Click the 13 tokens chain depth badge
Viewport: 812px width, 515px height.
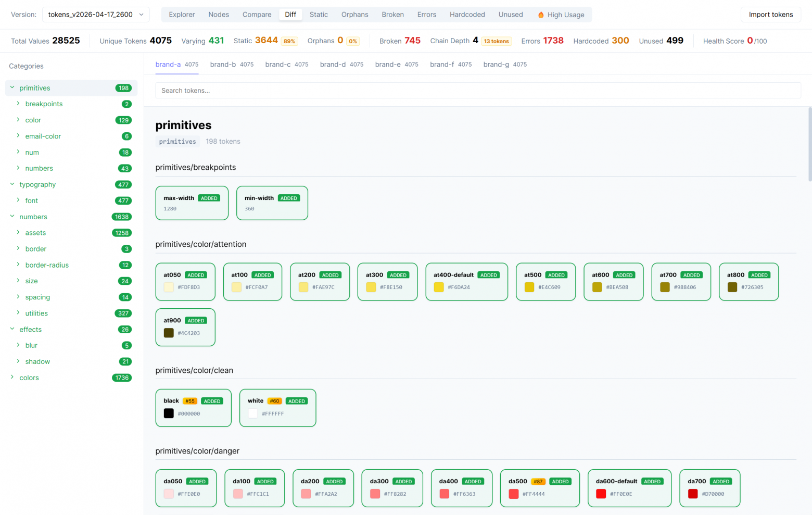coord(496,41)
